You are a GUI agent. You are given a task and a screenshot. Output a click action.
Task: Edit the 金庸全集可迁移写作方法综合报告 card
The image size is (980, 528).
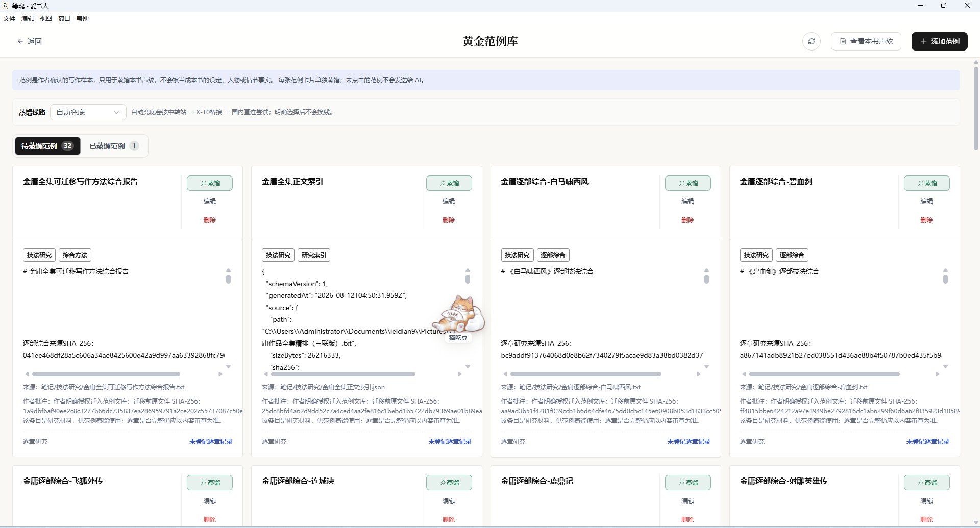[210, 202]
